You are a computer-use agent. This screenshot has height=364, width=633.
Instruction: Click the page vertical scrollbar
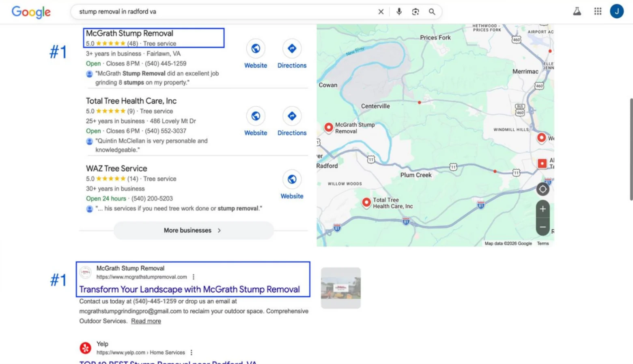[631, 149]
